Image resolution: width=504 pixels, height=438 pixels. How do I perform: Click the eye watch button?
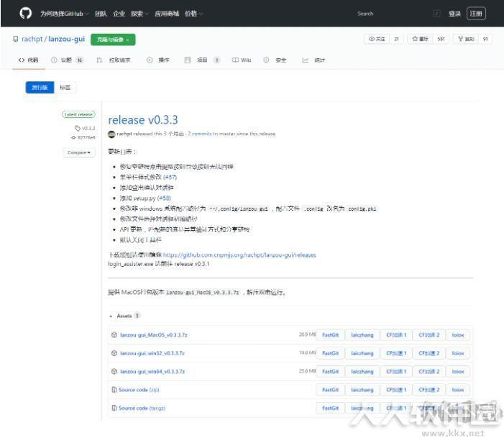(377, 39)
